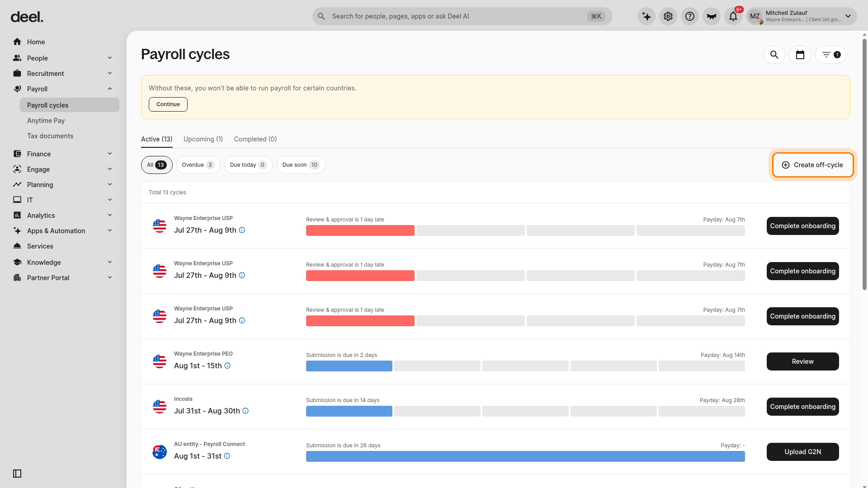Expand the People menu chevron
The image size is (868, 488).
tap(110, 58)
